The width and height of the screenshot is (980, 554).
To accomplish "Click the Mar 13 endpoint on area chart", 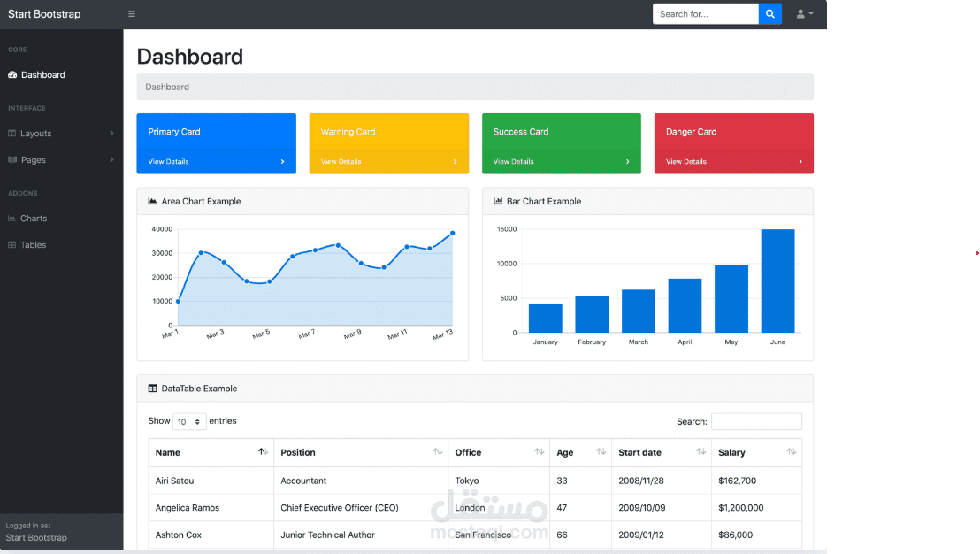I will point(453,233).
